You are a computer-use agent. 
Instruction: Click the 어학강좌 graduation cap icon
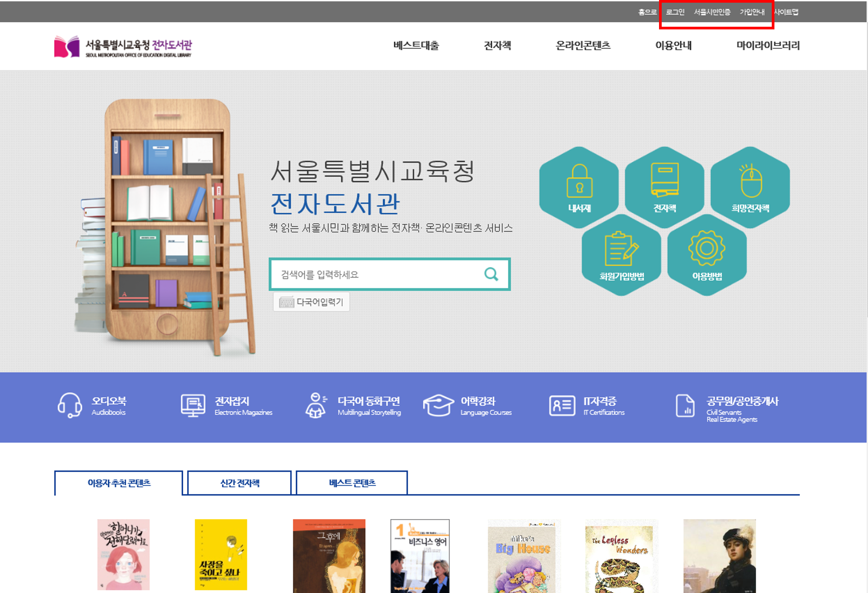tap(438, 405)
